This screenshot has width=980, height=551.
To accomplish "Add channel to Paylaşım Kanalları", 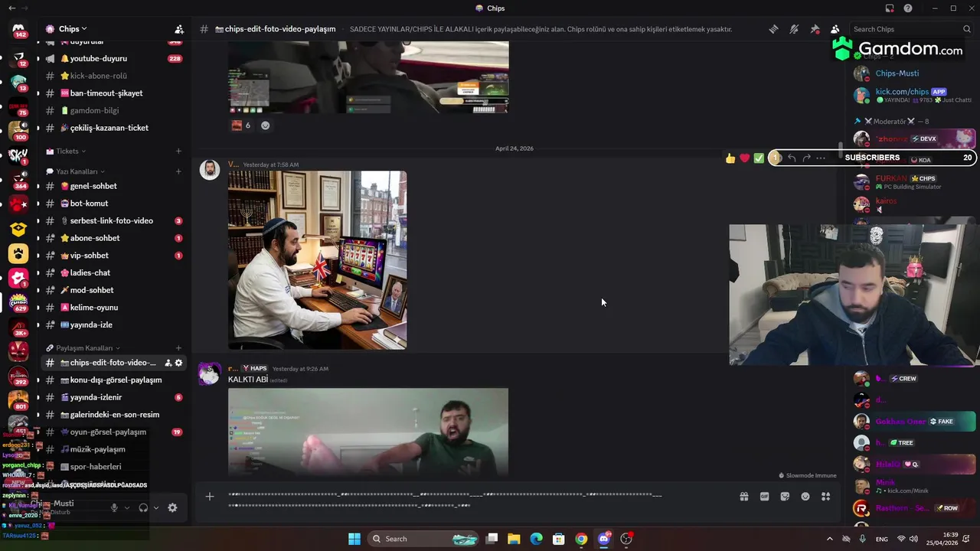I will coord(178,348).
